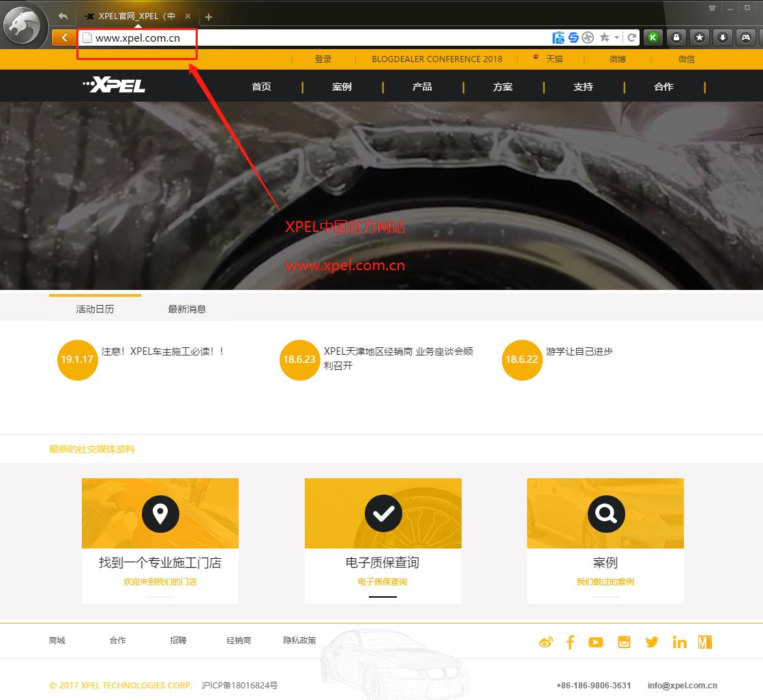Click the XPEL logo
The width and height of the screenshot is (763, 700).
point(115,85)
